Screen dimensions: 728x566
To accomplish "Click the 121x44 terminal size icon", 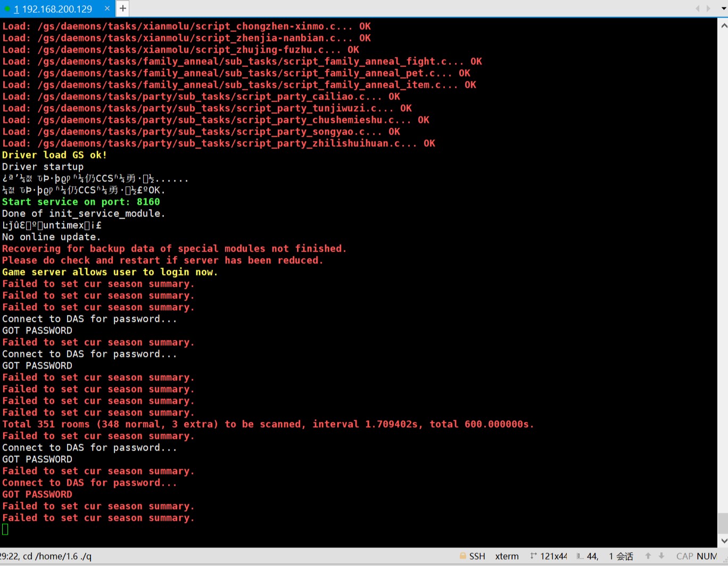I will 533,556.
